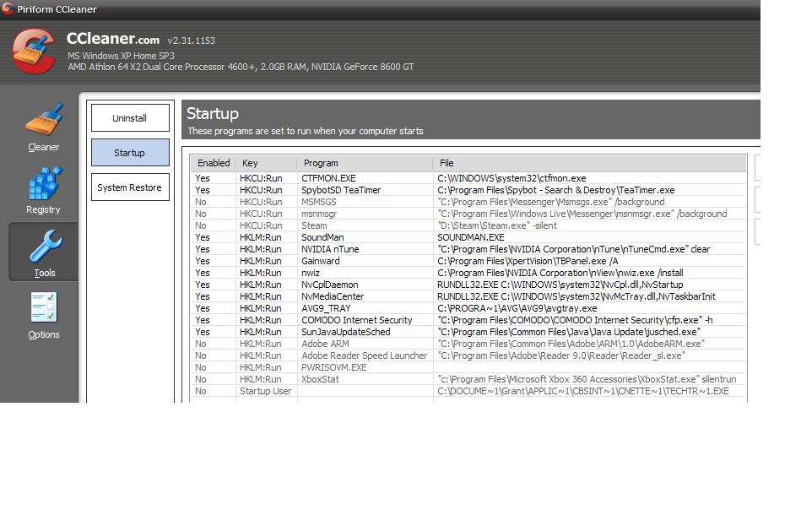This screenshot has width=812, height=510.
Task: Sort list by Key column header
Action: (265, 163)
